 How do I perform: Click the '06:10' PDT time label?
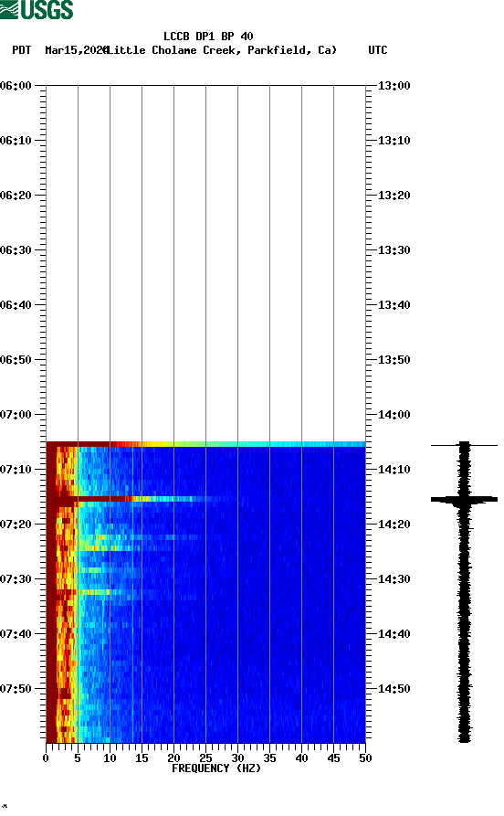[16, 141]
